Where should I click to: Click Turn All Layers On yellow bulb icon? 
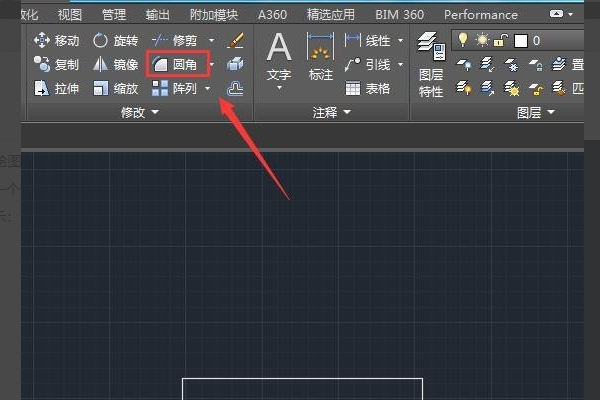click(463, 88)
